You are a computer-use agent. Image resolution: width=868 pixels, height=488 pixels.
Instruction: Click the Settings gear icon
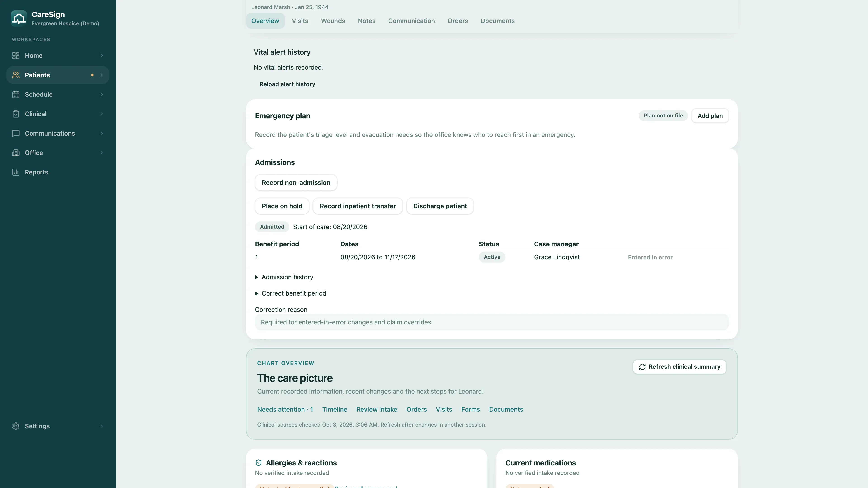(16, 426)
